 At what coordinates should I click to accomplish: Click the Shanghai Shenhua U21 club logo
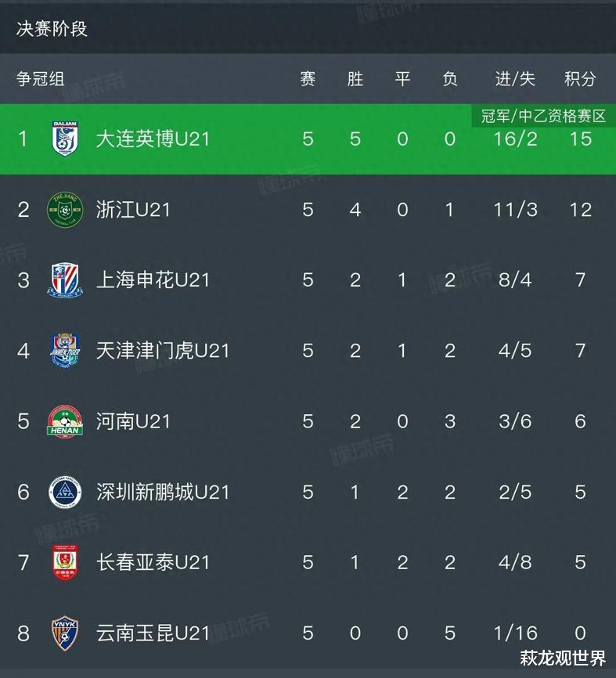[x=63, y=279]
